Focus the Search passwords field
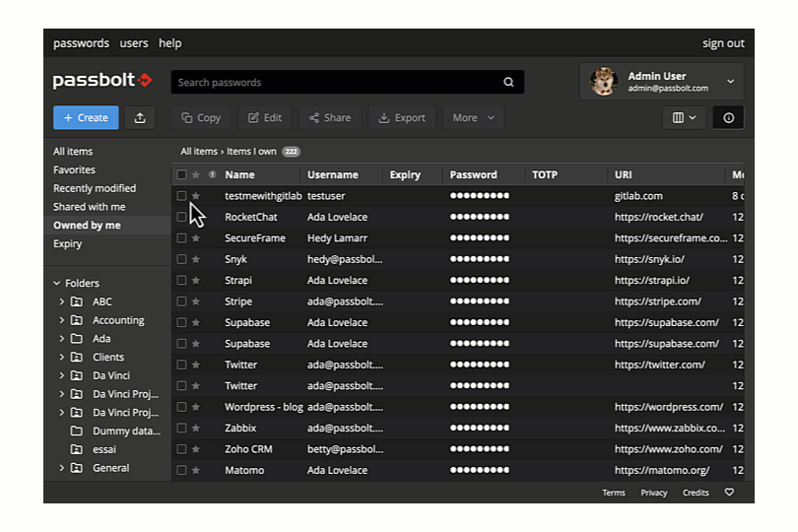 (348, 82)
